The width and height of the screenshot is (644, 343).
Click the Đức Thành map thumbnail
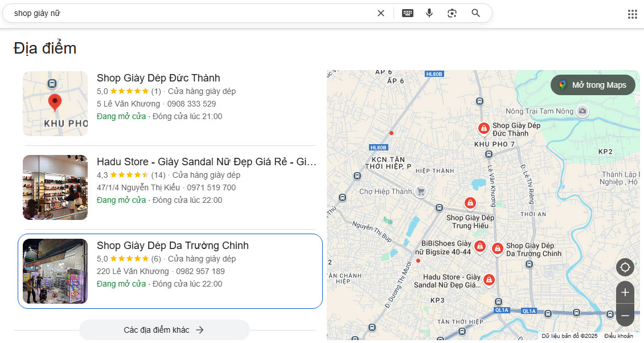pyautogui.click(x=55, y=104)
